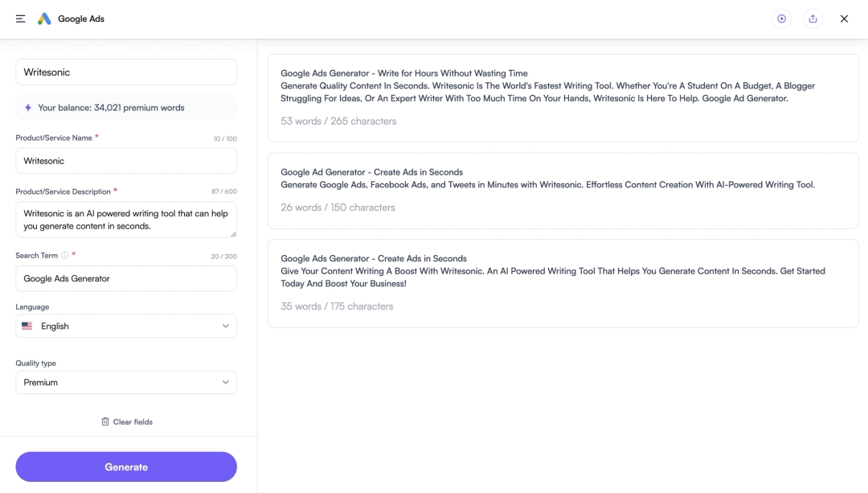Click the '20 / 200' character counter

[223, 257]
